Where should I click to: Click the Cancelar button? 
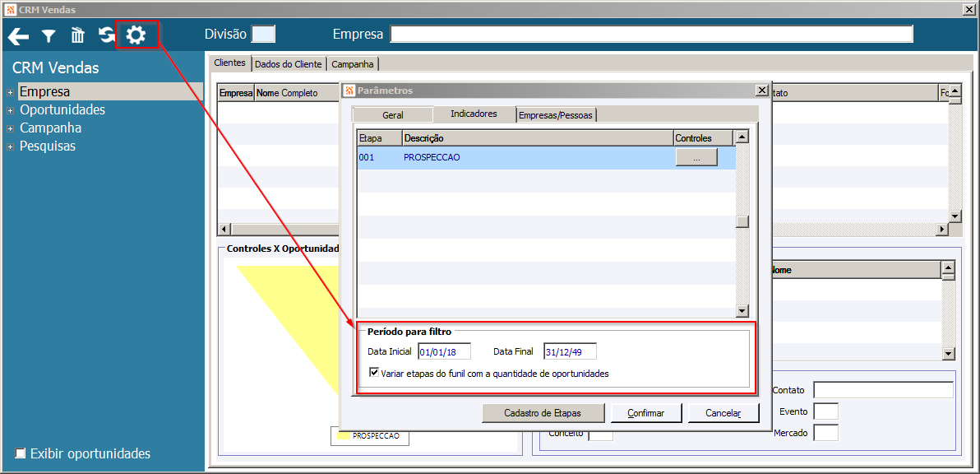pos(723,413)
